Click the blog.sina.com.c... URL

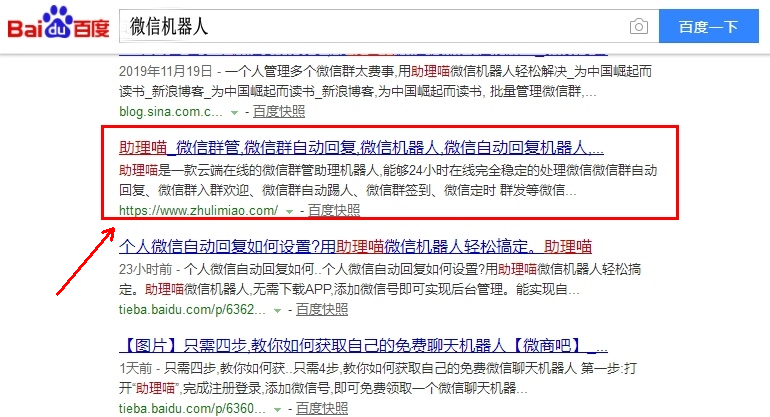[x=171, y=113]
